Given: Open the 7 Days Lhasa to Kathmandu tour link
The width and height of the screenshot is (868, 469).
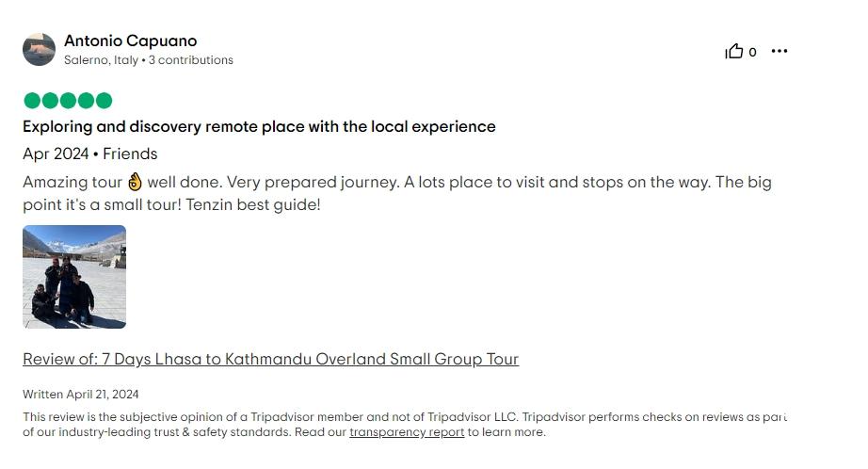Looking at the screenshot, I should pos(271,359).
